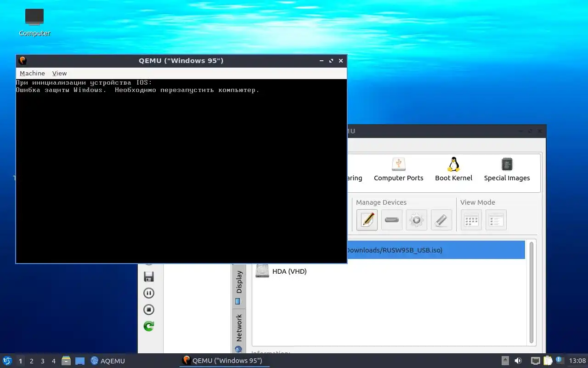Stop the virtual machine in AQEMU
Screen dimensions: 588x368
point(149,310)
